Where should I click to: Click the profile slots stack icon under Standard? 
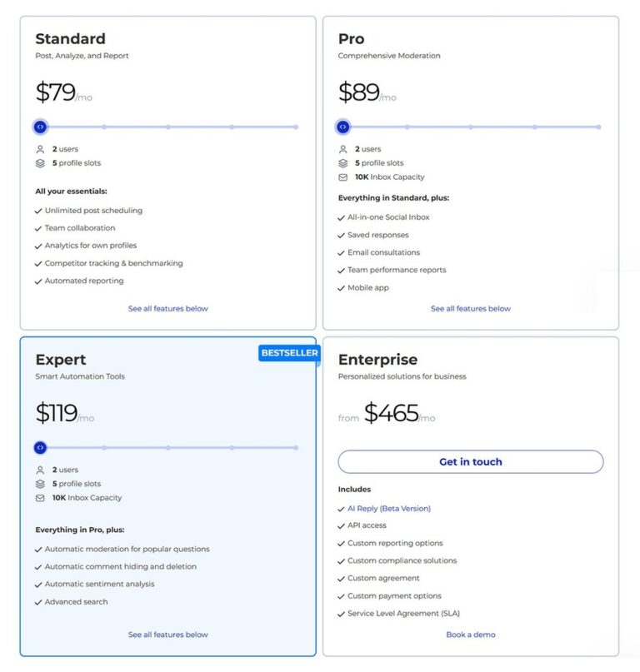tap(38, 163)
